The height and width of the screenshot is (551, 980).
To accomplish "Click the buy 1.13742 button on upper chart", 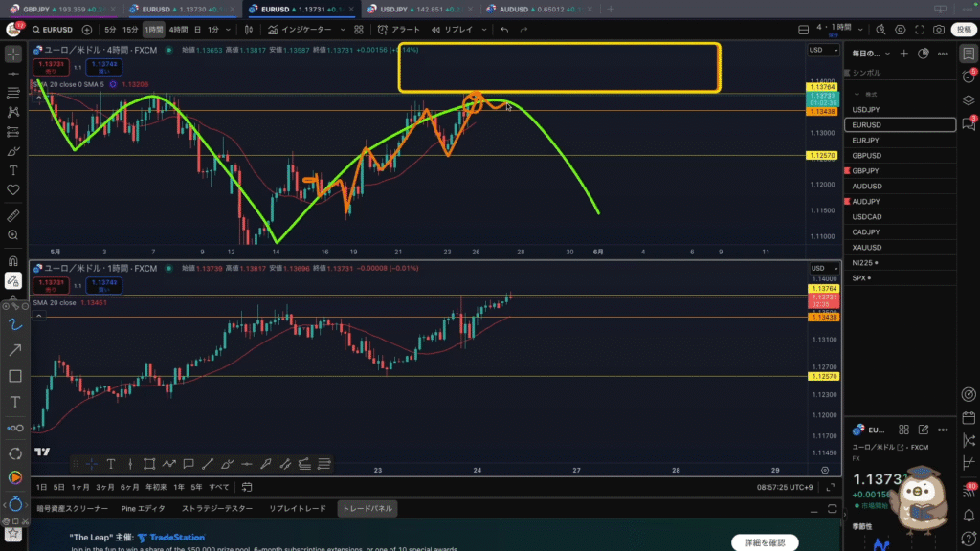I will 103,67.
